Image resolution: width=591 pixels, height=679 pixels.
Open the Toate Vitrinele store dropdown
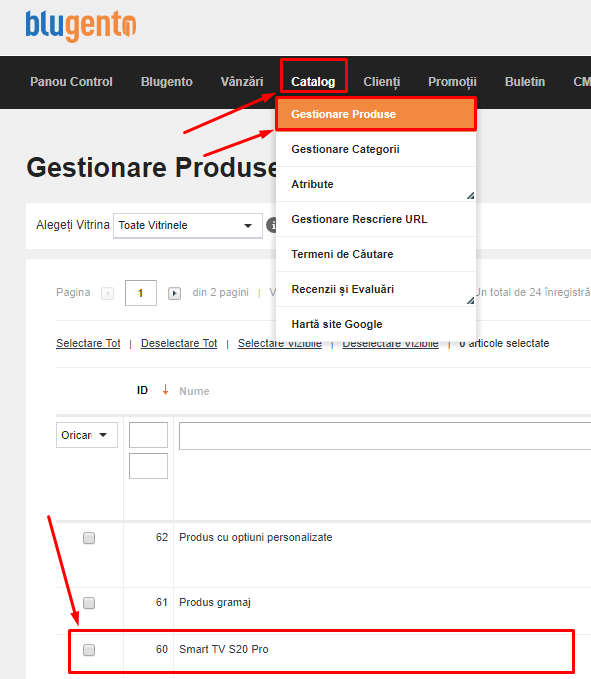click(x=187, y=226)
